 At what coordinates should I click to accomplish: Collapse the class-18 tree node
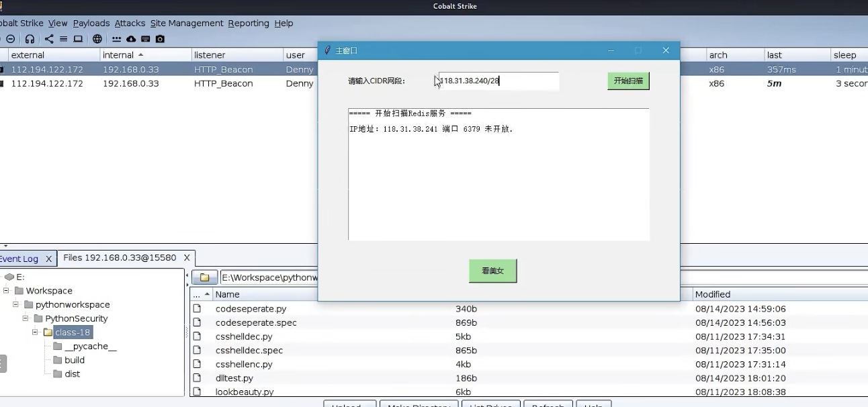click(x=35, y=332)
